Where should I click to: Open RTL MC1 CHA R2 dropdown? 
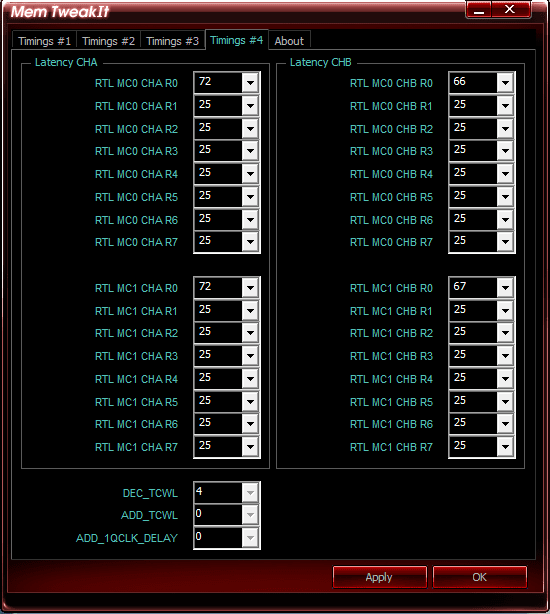[250, 333]
